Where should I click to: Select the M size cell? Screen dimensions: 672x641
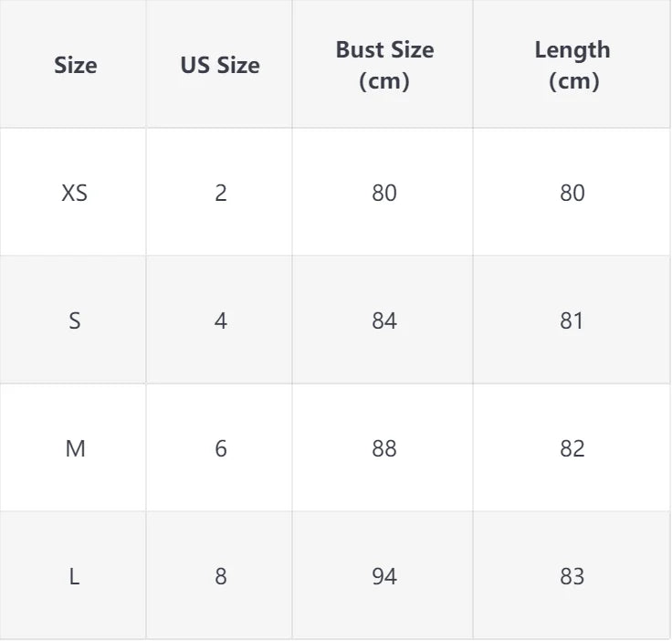pos(75,448)
